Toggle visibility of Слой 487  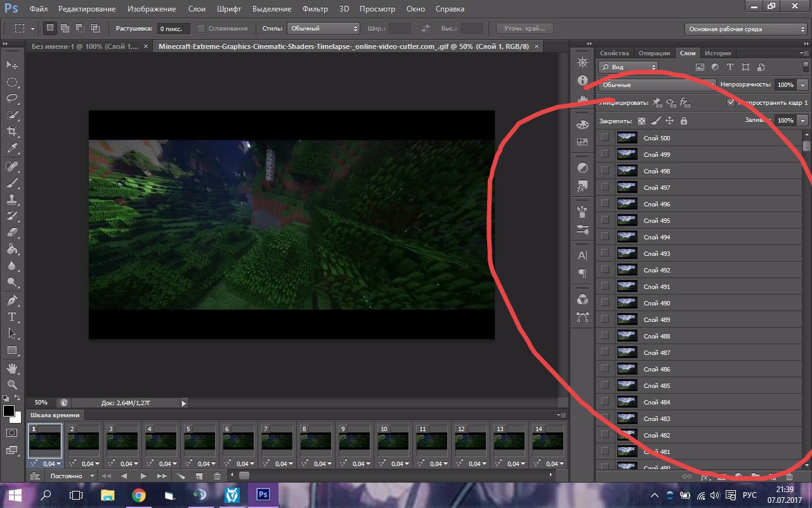(605, 352)
